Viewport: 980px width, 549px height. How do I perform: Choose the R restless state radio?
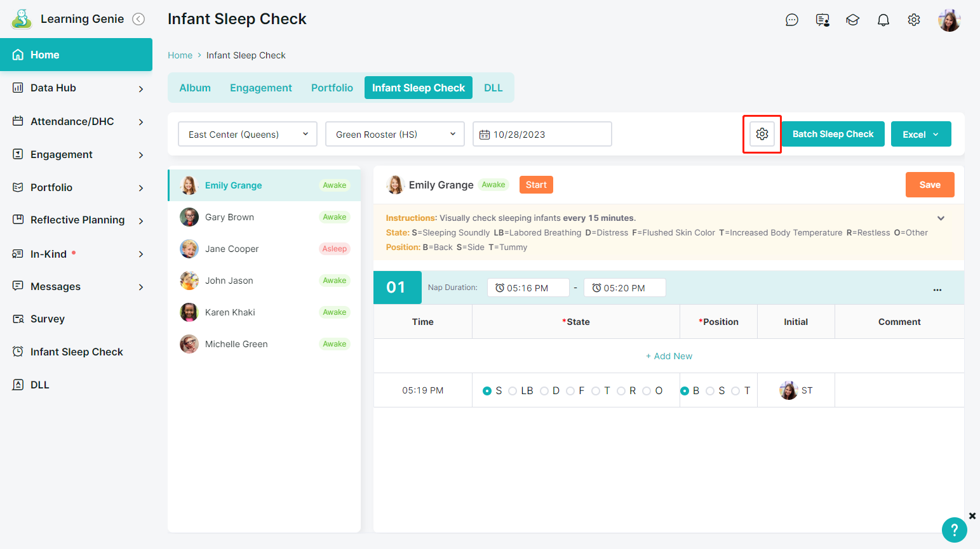(621, 391)
